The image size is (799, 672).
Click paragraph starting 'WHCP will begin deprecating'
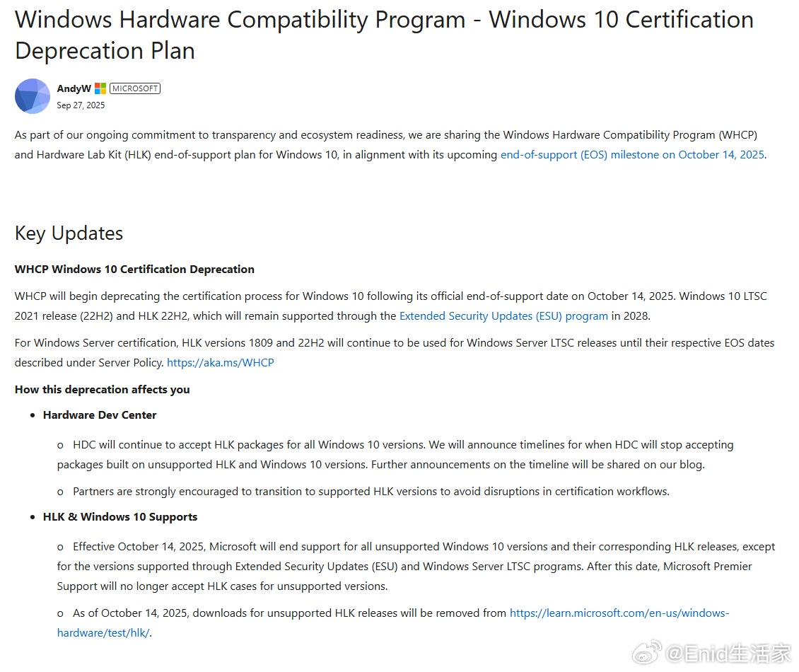coord(390,306)
